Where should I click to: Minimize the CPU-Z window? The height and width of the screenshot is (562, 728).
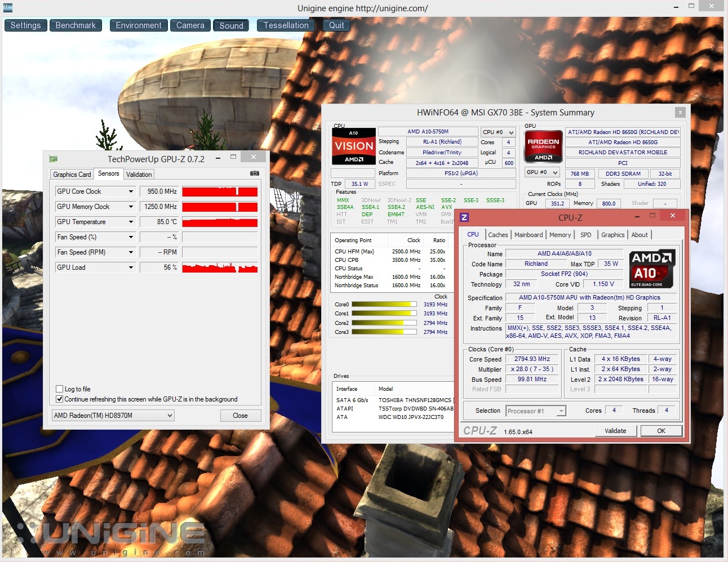(637, 216)
